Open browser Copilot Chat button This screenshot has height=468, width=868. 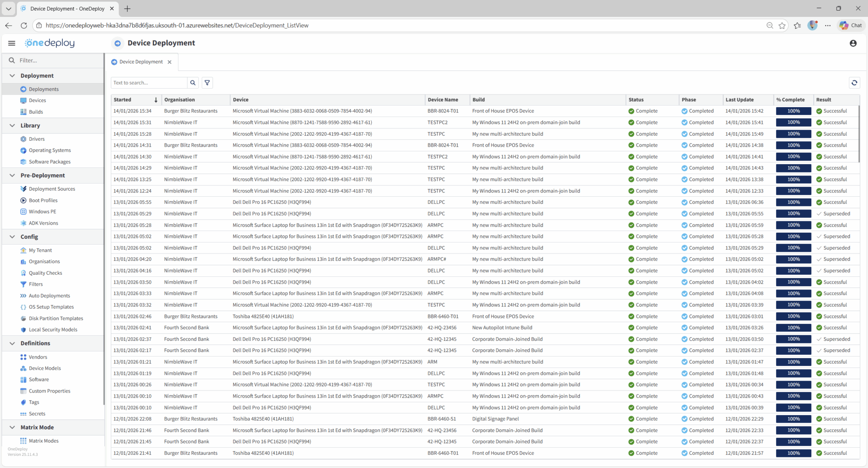pos(851,25)
